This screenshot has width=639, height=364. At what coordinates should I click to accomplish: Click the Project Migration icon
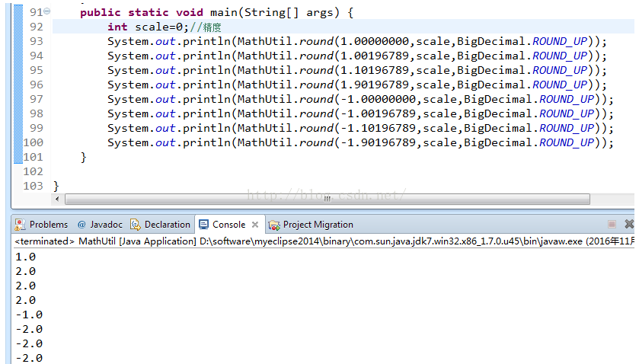coord(274,225)
